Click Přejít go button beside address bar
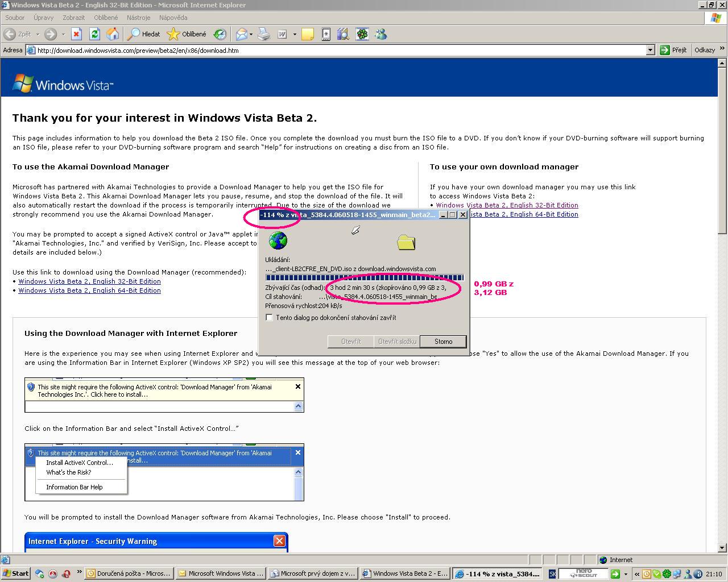Screen dimensions: 728x582 pos(673,50)
